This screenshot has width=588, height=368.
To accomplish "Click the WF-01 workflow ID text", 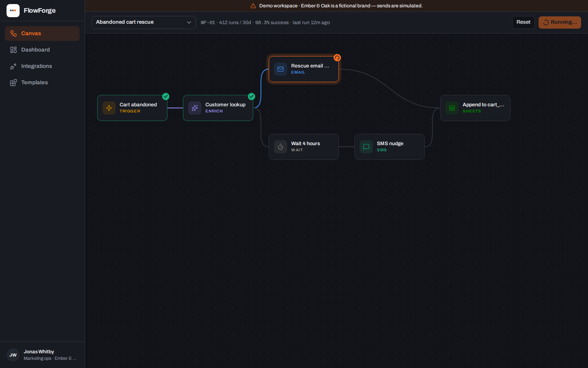I will coord(208,22).
